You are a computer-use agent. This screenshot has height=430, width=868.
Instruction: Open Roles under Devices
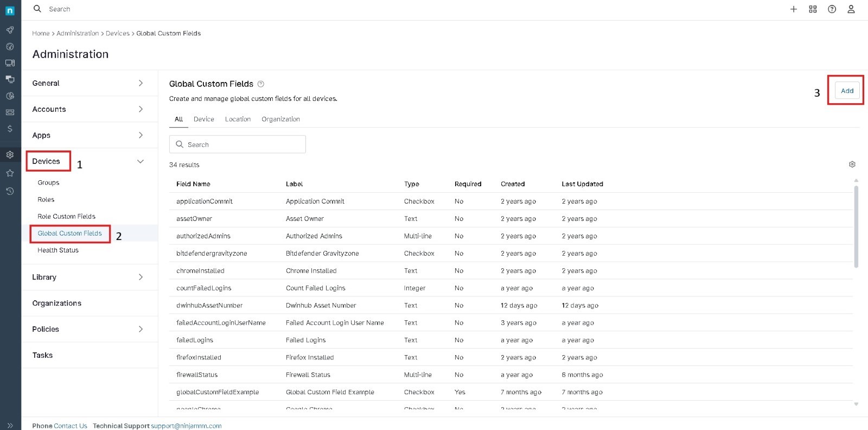coord(46,200)
